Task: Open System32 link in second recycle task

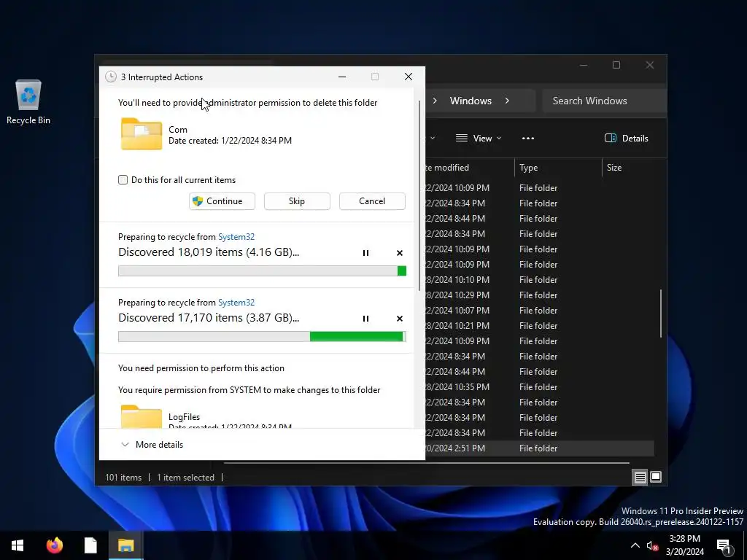Action: pos(236,303)
